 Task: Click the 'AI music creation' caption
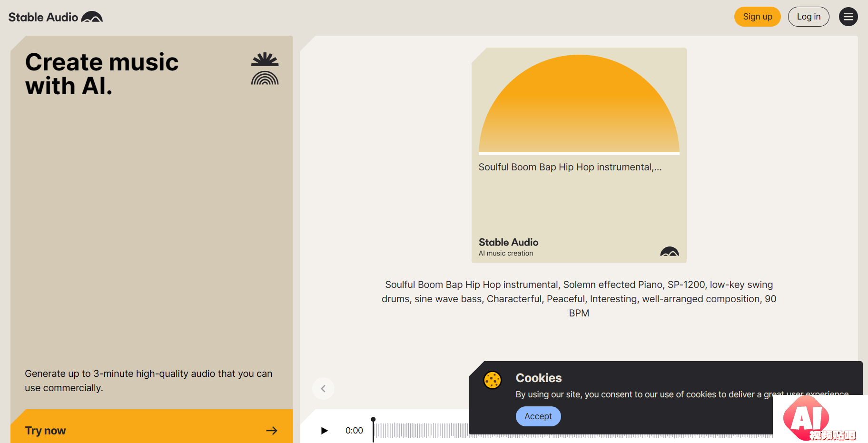[506, 253]
